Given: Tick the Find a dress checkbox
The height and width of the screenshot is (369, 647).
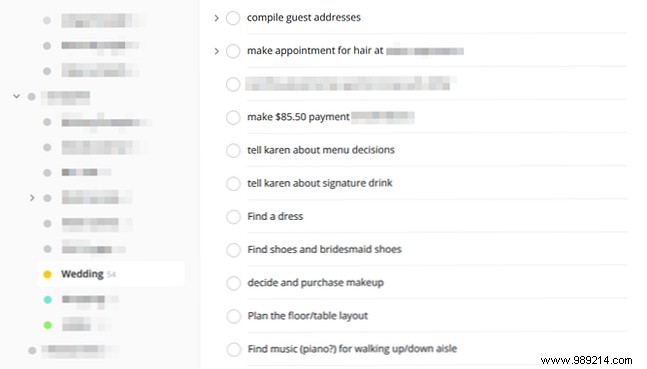Looking at the screenshot, I should click(233, 217).
